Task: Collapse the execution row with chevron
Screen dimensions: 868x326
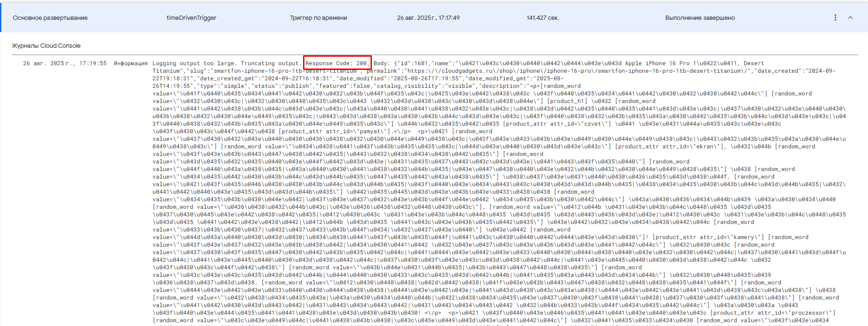Action: [851, 17]
